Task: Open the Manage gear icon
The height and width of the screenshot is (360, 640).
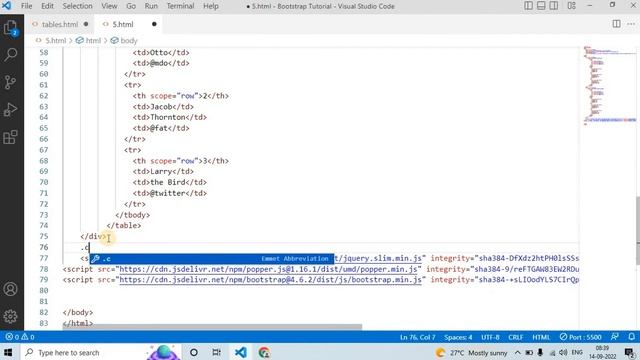Action: pyautogui.click(x=10, y=316)
